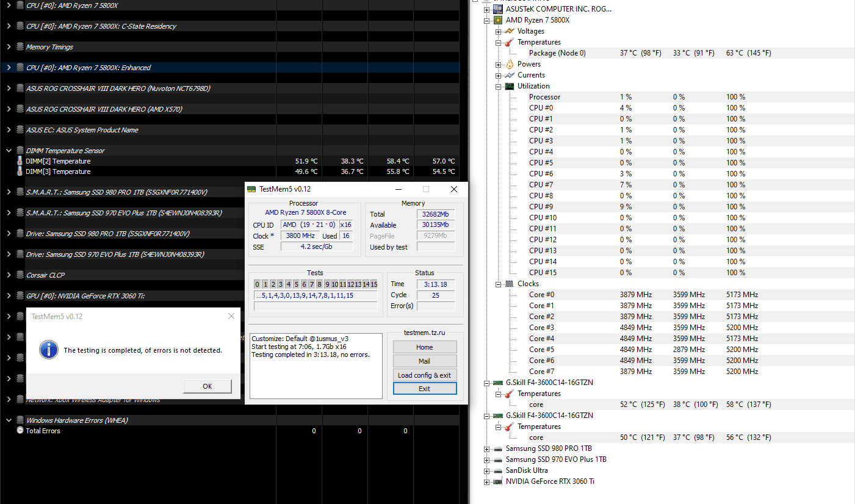The height and width of the screenshot is (504, 855).
Task: Expand the ASUSTeK COMPUTER INC. node
Action: (x=486, y=9)
